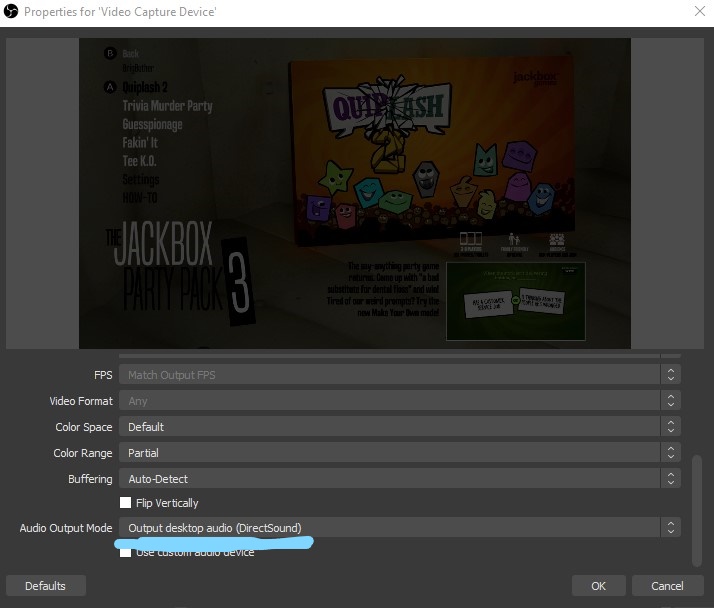Screen dimensions: 714x608
Task: Click the dialog title 'Properties for Video Capture Device'
Action: (x=120, y=12)
